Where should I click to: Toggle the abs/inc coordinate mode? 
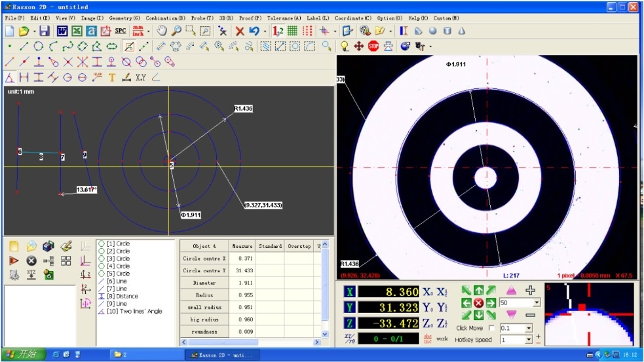(428, 339)
